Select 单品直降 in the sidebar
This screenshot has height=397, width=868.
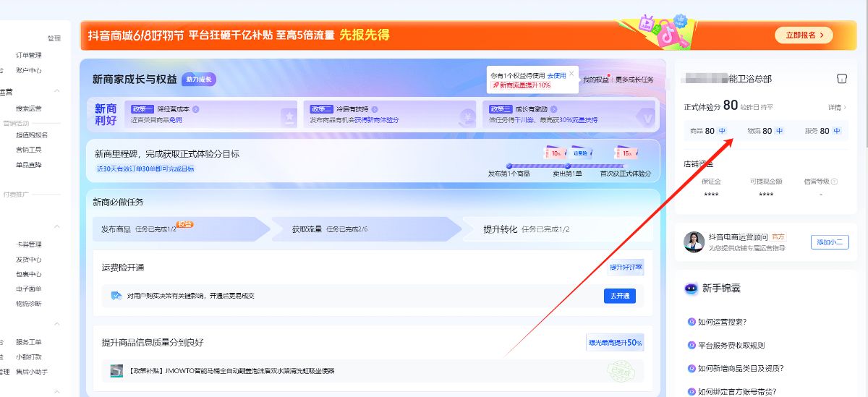pyautogui.click(x=29, y=165)
